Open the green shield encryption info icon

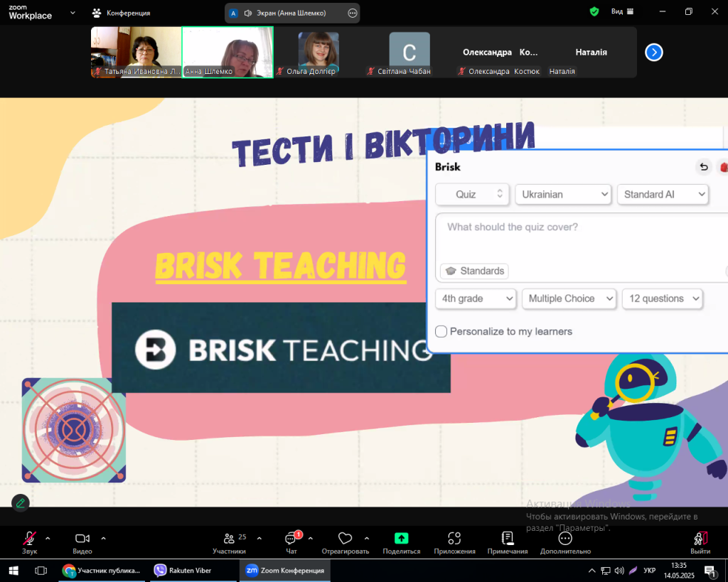click(594, 11)
